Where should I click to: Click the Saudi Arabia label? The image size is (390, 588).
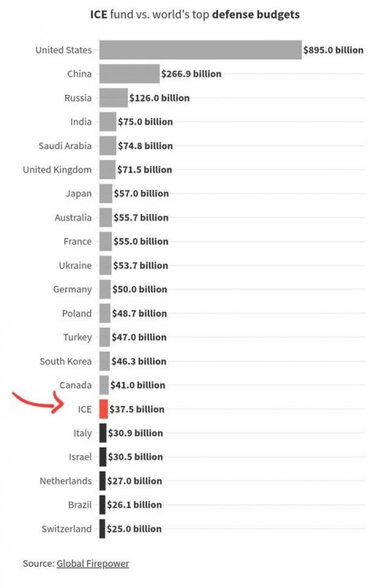click(x=65, y=146)
